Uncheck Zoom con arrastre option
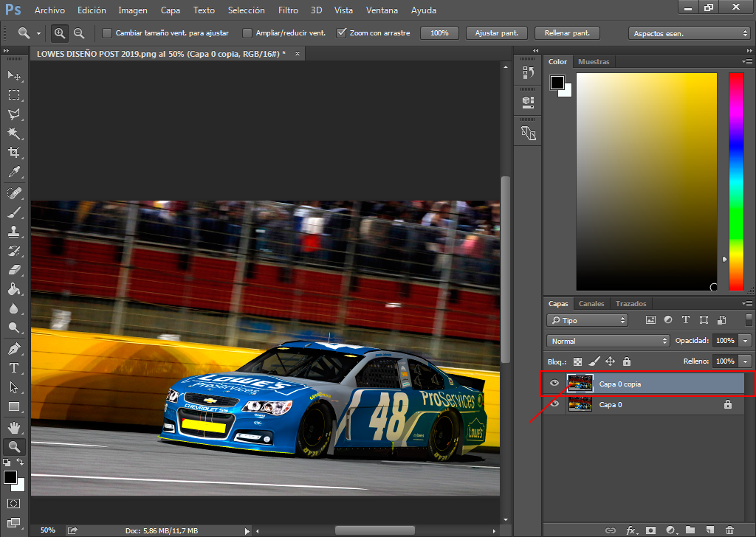 pos(341,33)
